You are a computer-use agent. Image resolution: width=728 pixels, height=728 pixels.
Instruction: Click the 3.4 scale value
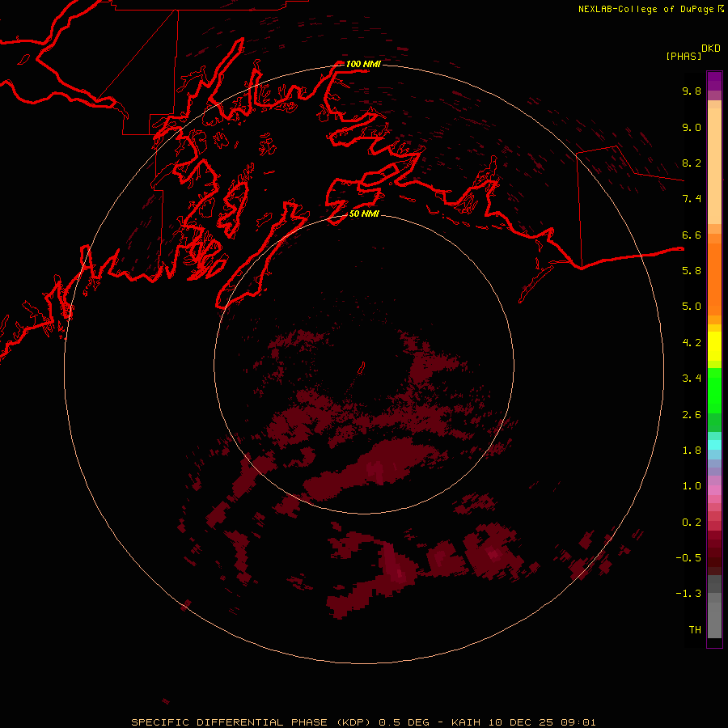click(x=692, y=379)
